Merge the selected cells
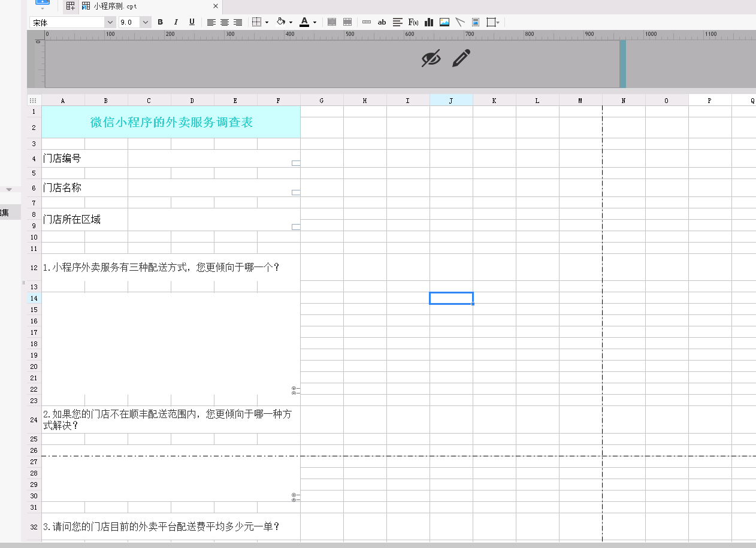Screen dimensions: 756x548 332,22
